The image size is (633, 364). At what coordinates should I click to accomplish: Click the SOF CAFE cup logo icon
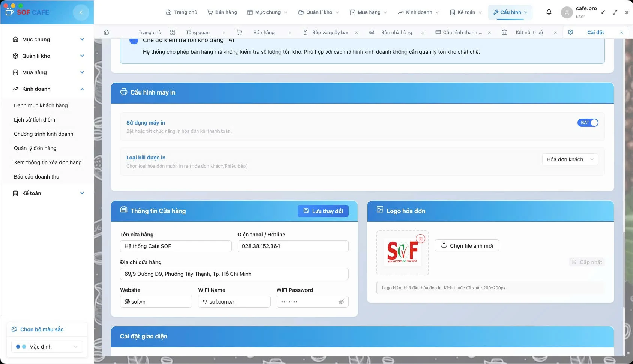coord(9,12)
